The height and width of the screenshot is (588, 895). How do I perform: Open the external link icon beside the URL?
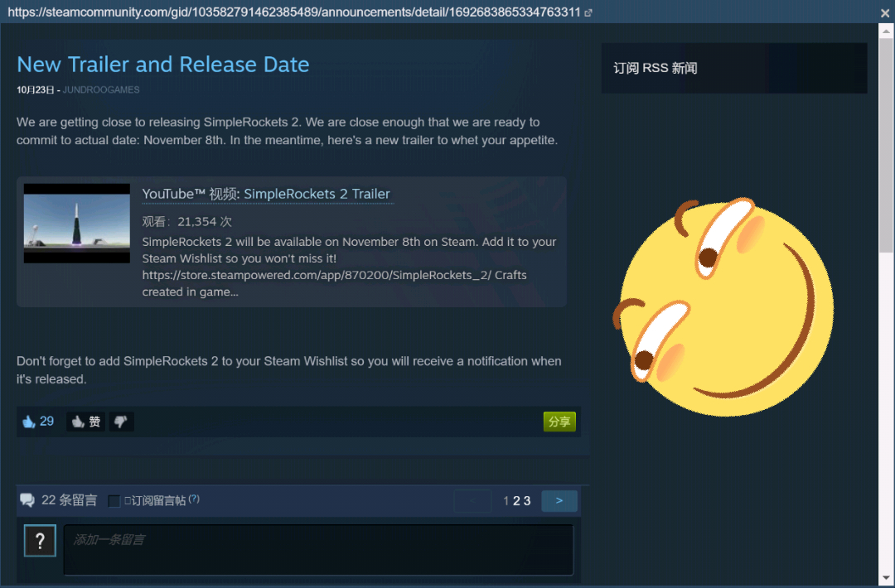588,12
